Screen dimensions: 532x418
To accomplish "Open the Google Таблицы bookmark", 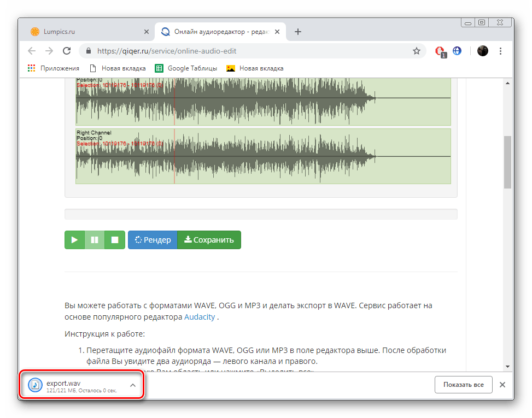I will pyautogui.click(x=186, y=68).
